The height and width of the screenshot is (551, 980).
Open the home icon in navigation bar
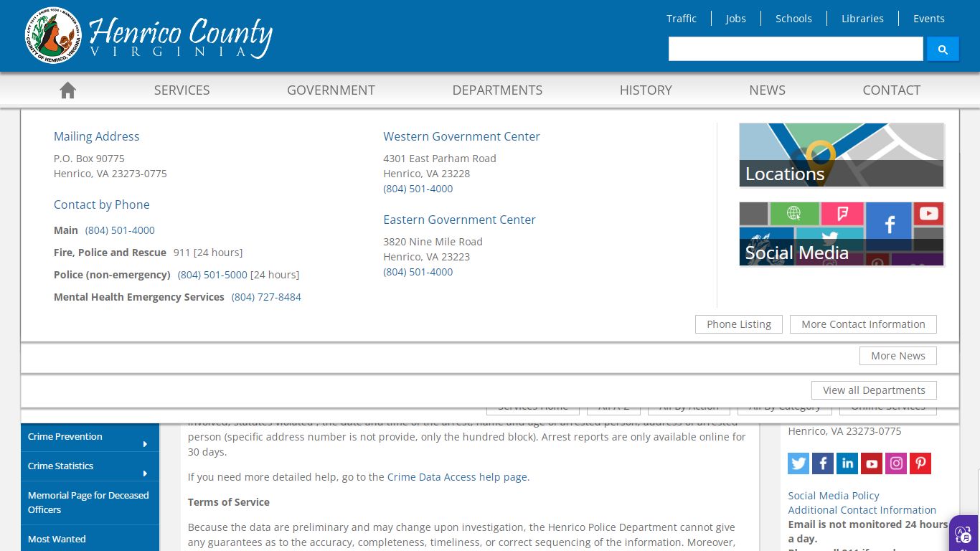pyautogui.click(x=67, y=90)
